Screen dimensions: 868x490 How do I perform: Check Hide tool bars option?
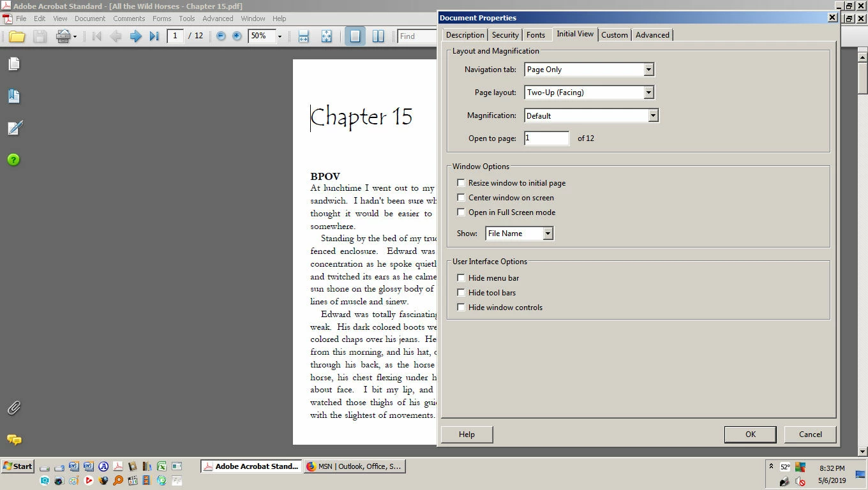461,292
